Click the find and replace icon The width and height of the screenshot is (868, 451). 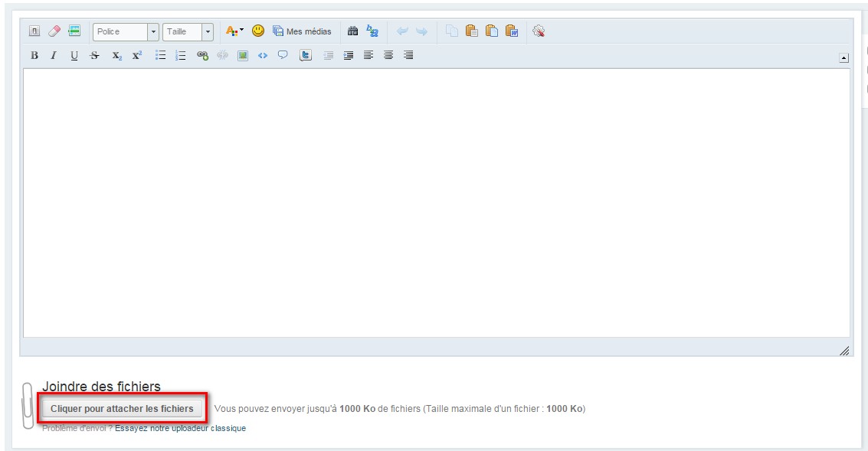372,31
